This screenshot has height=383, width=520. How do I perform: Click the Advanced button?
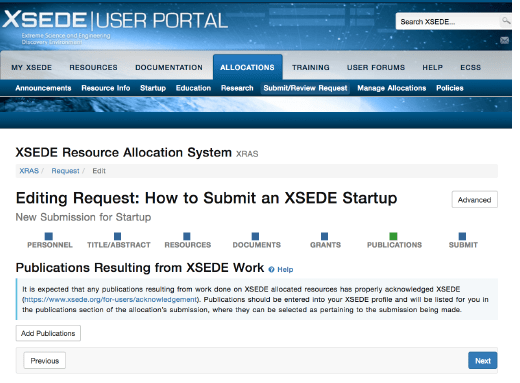click(x=474, y=200)
